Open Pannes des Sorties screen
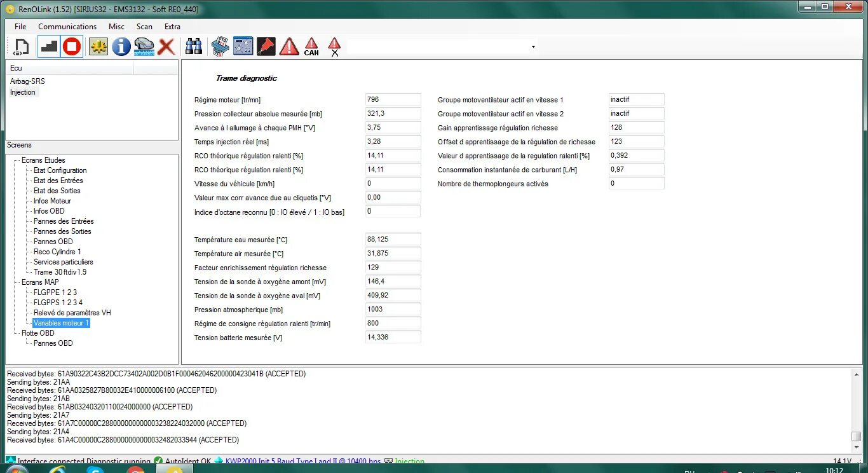Screen dimensions: 868x473 (62, 231)
